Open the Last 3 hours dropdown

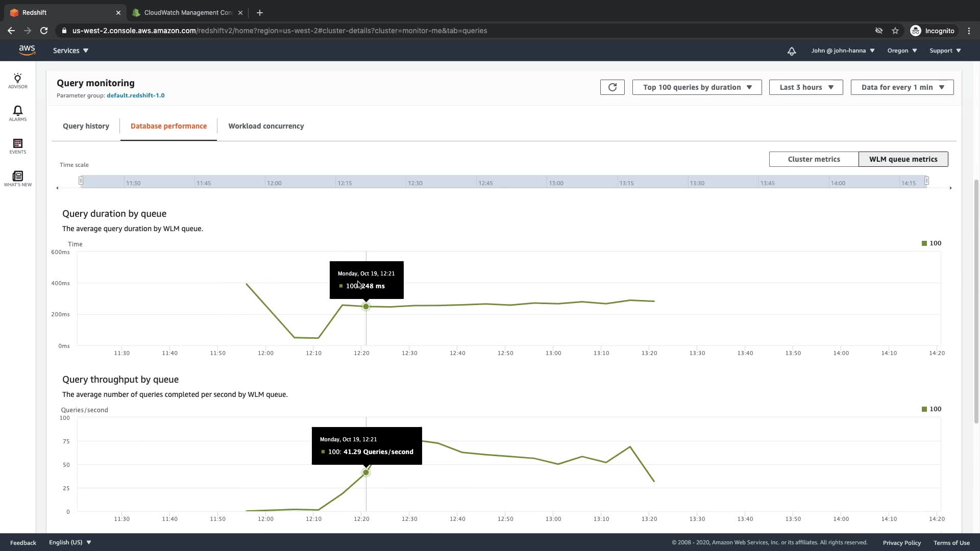[805, 87]
